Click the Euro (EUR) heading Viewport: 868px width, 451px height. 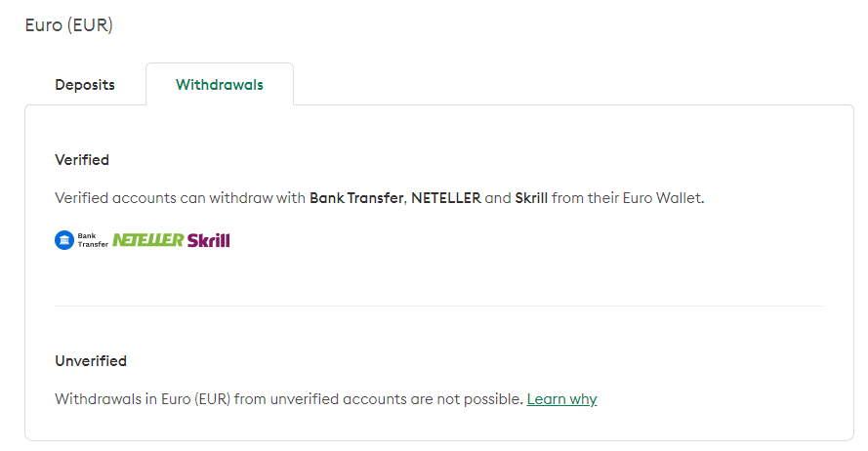coord(68,25)
